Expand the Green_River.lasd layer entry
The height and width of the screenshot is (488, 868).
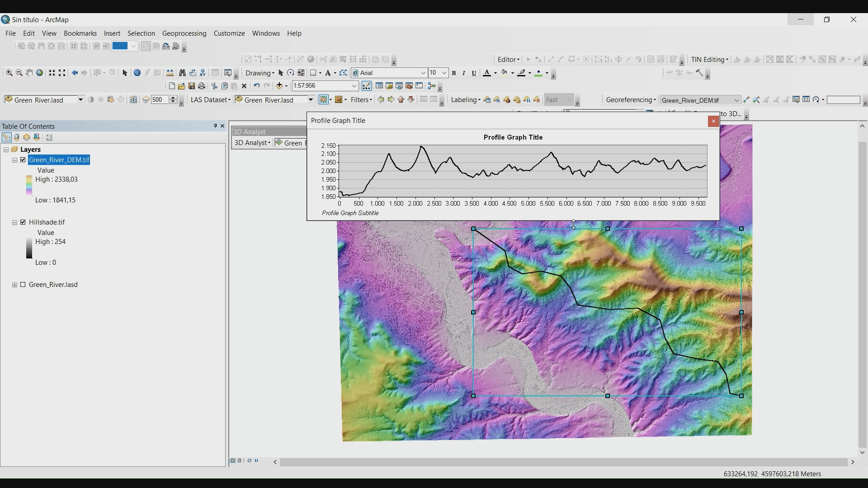[14, 285]
